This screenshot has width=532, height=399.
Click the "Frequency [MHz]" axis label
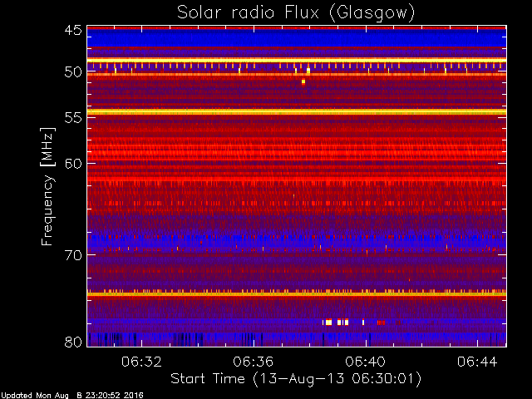tap(48, 186)
